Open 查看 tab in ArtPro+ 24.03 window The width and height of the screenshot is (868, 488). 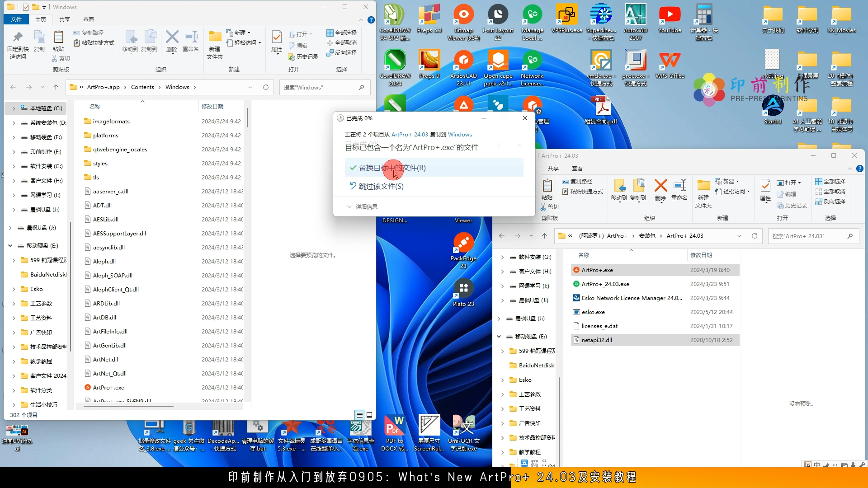577,168
